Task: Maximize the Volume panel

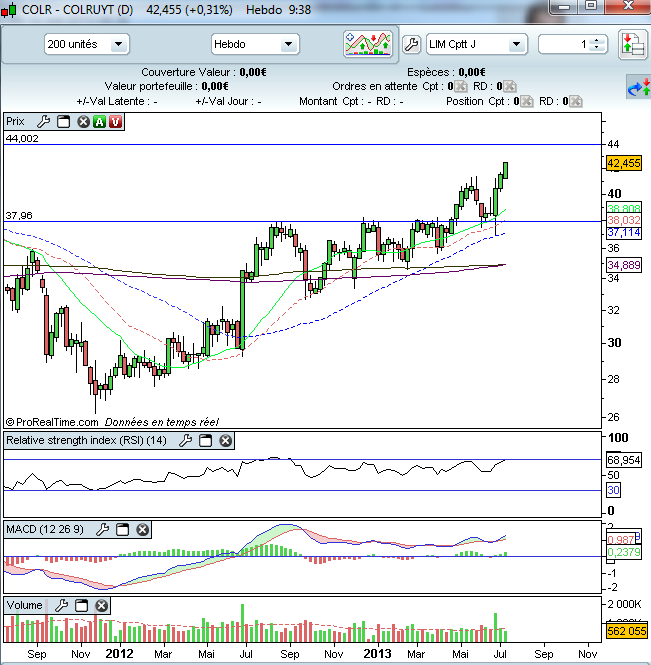Action: pos(81,605)
